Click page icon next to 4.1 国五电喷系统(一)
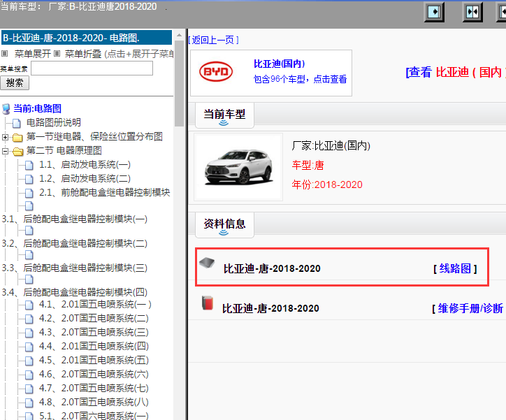The width and height of the screenshot is (506, 420). point(29,305)
